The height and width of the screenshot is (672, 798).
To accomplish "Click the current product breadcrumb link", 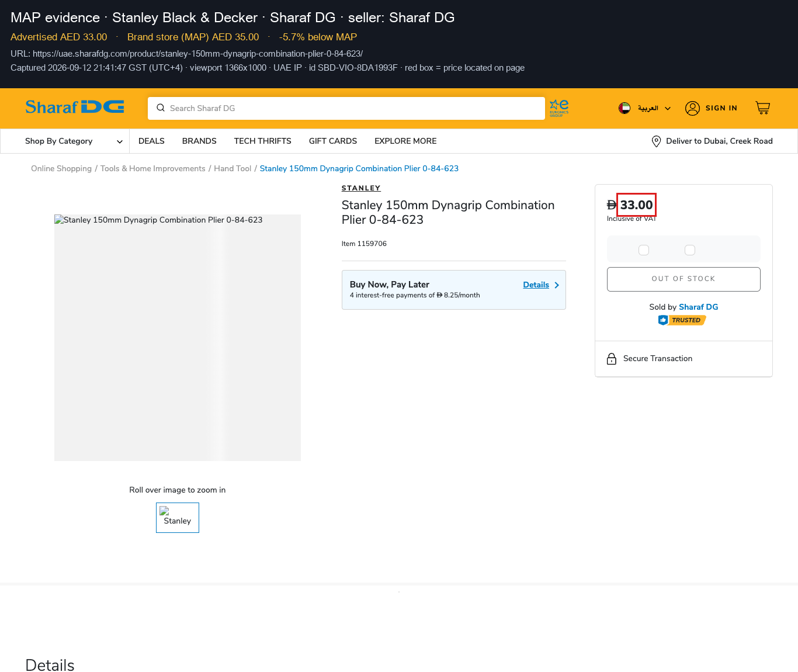I will [x=359, y=169].
